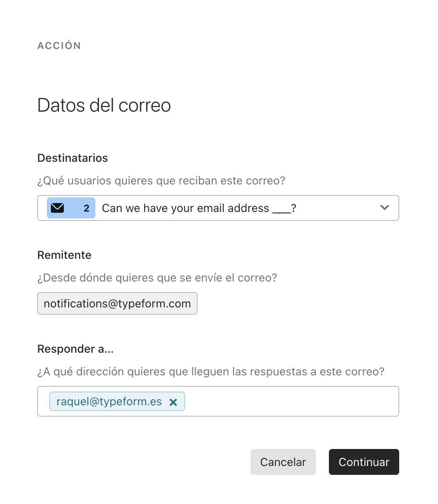Click the Remitente label
This screenshot has height=504, width=438.
(65, 255)
